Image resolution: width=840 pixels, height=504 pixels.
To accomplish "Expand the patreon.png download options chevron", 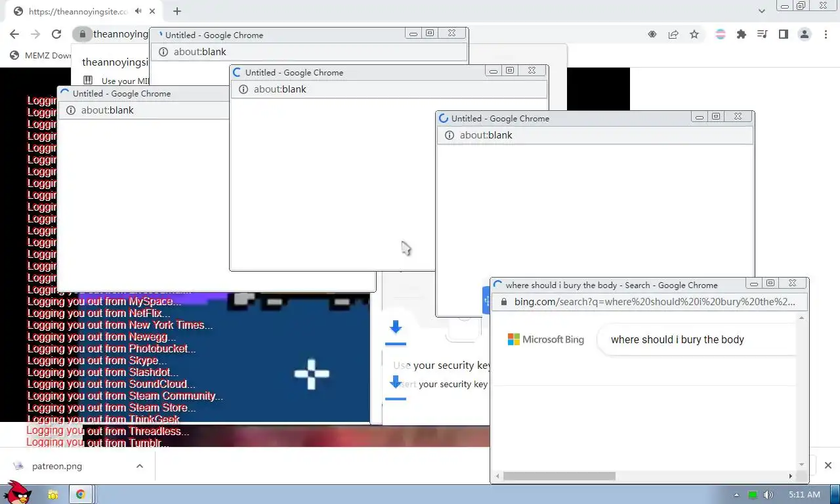I will click(139, 466).
